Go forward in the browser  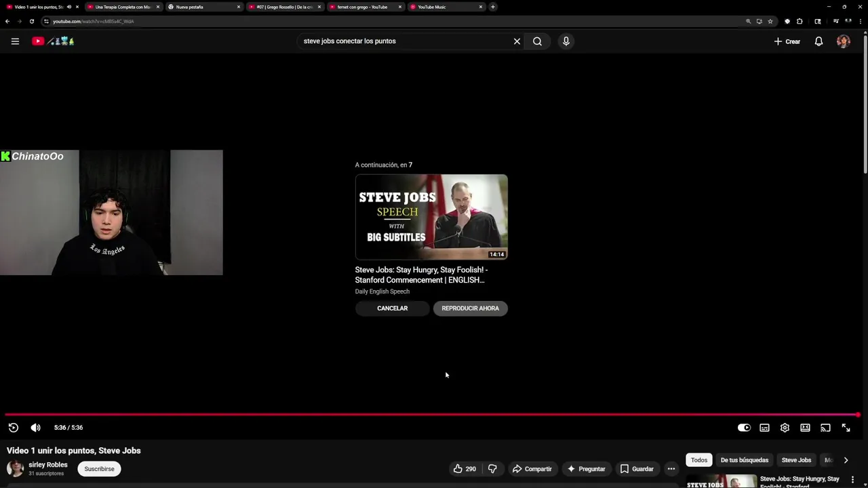tap(19, 21)
